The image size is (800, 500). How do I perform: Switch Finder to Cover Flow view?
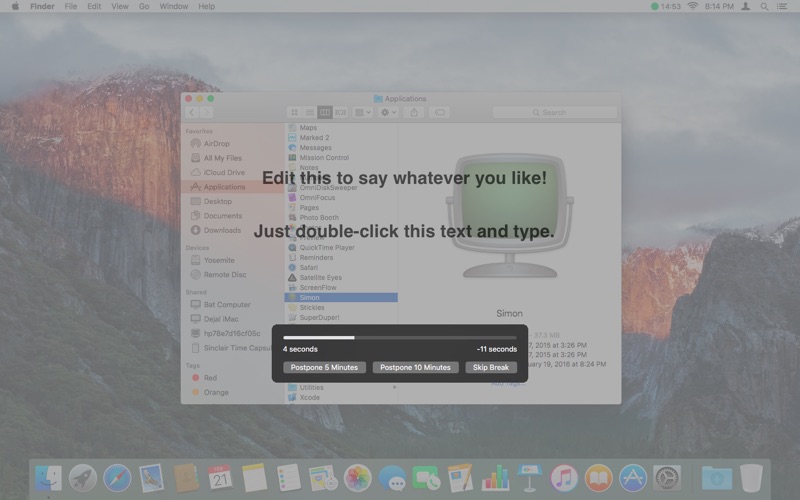tap(340, 112)
